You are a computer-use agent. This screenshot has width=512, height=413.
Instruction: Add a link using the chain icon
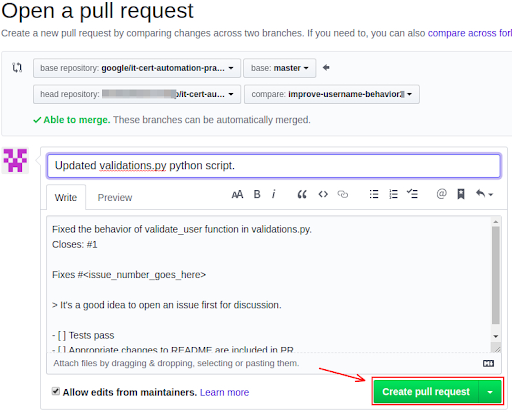pyautogui.click(x=343, y=194)
